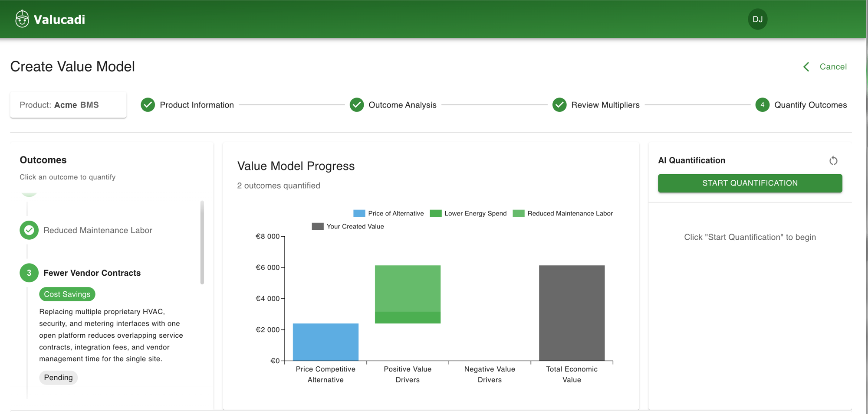Click the gray Total Economic Value bar

point(572,313)
